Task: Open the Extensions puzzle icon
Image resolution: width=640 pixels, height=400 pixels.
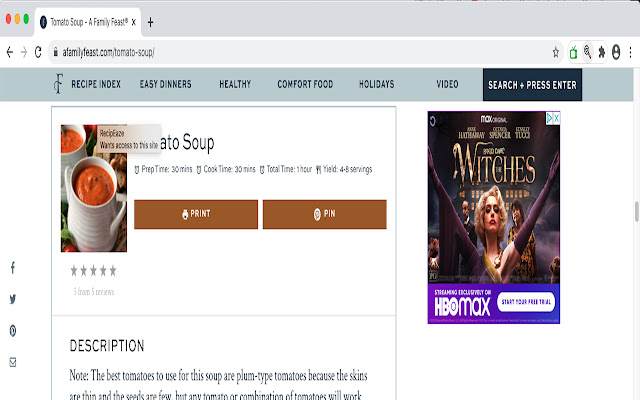Action: (602, 52)
